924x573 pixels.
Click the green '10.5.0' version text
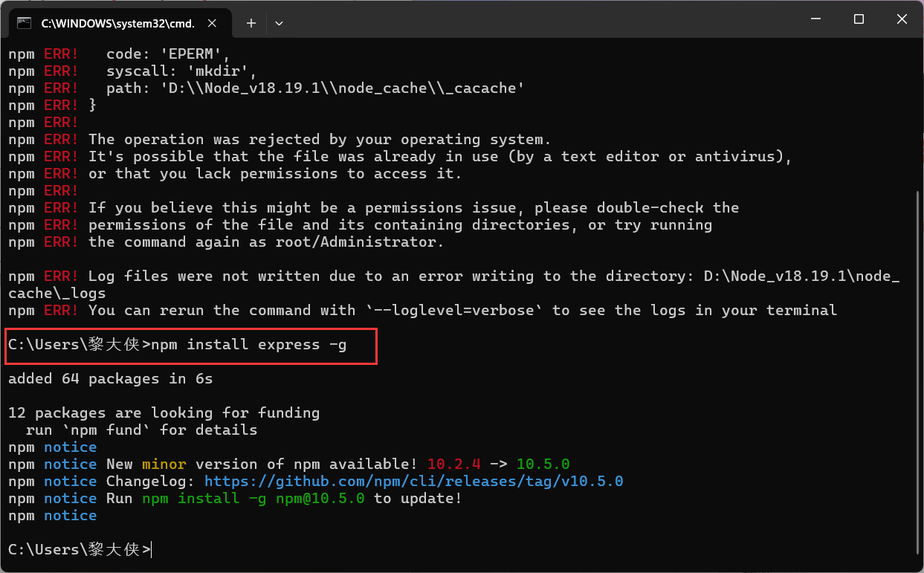tap(543, 464)
